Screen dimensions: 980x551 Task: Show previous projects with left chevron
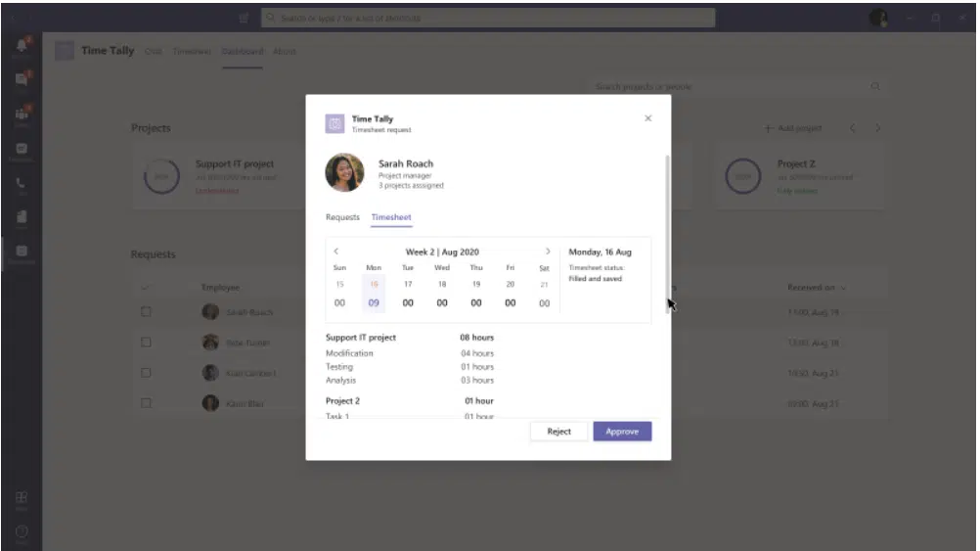point(853,128)
